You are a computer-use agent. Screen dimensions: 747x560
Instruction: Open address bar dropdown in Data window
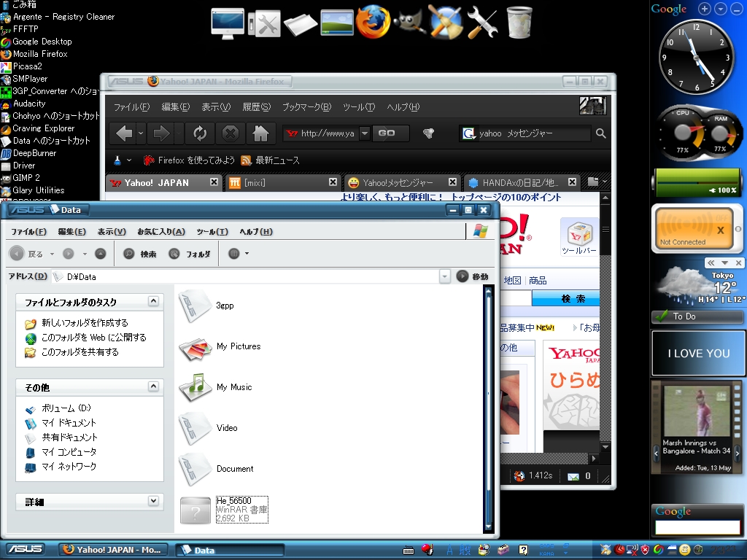tap(444, 276)
